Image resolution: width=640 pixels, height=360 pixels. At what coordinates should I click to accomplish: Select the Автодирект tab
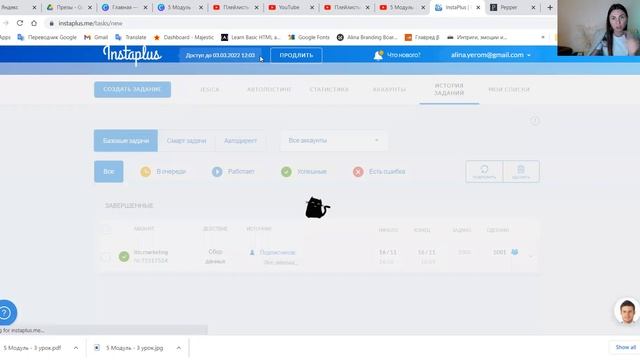240,141
